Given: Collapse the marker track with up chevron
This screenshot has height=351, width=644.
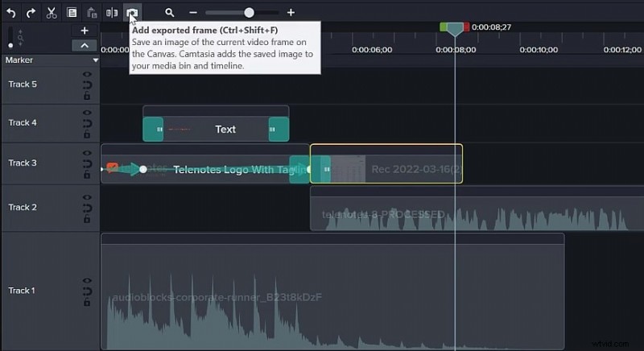Looking at the screenshot, I should pyautogui.click(x=85, y=46).
